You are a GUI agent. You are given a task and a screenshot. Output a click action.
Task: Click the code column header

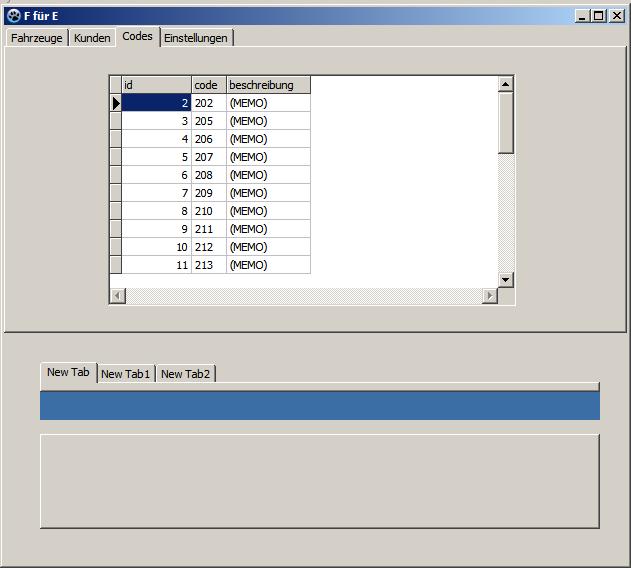[x=208, y=85]
